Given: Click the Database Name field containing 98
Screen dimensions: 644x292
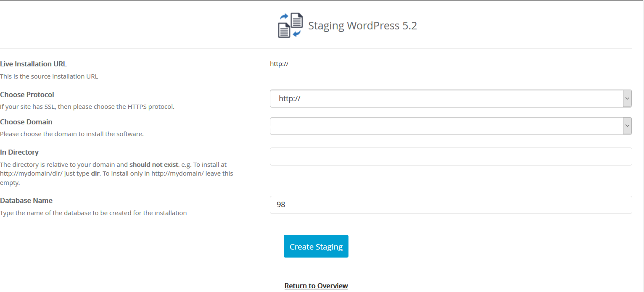Looking at the screenshot, I should 451,205.
